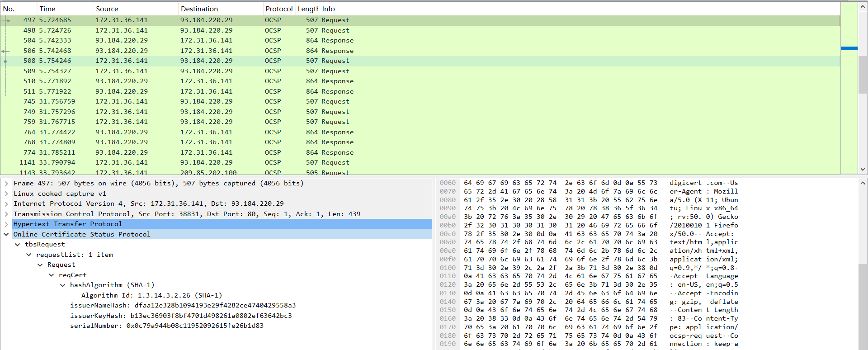
Task: Select the Algorithm Id: 1.3.14.3.2.26 field
Action: click(x=151, y=295)
